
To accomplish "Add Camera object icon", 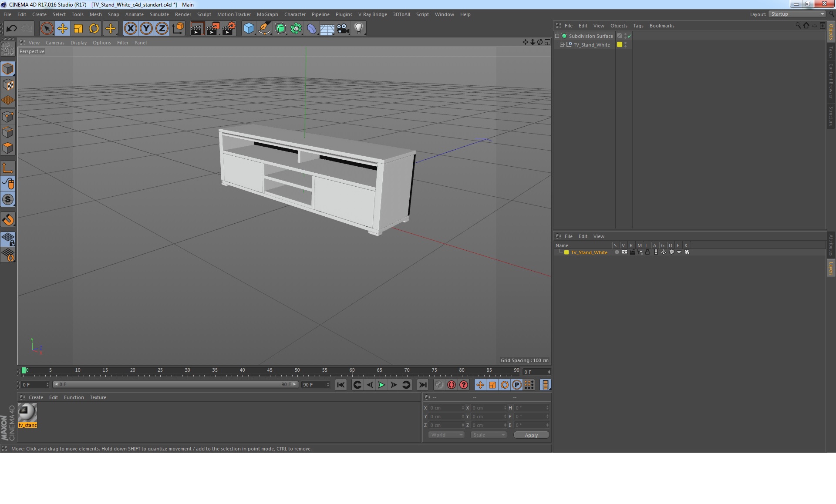I will 343,29.
